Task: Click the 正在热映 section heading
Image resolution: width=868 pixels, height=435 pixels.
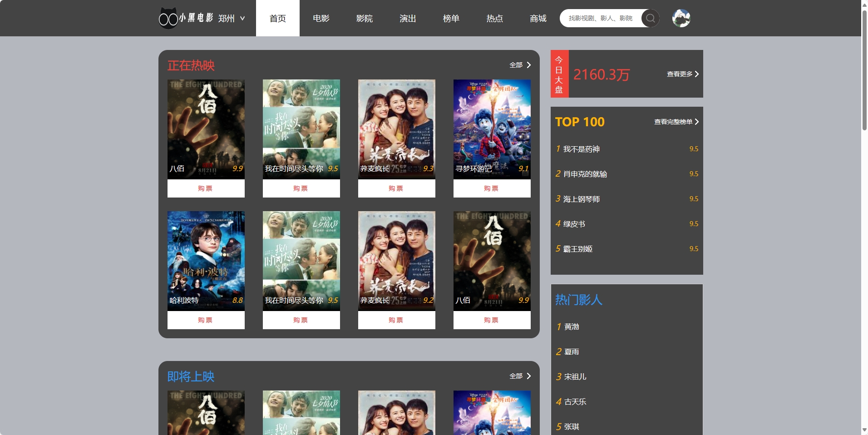Action: pyautogui.click(x=191, y=65)
